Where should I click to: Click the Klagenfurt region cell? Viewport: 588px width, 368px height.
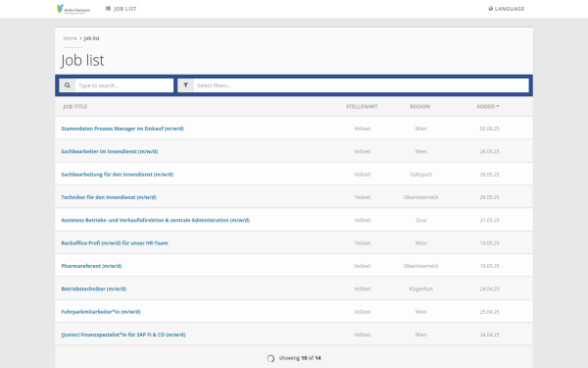pos(421,289)
